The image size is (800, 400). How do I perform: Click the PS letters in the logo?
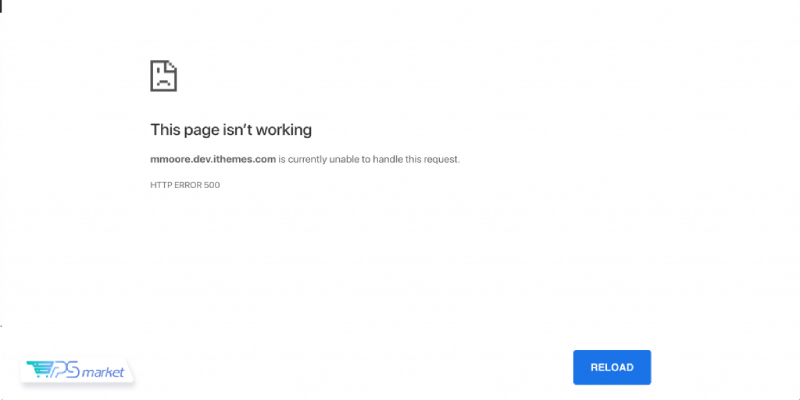[x=66, y=370]
